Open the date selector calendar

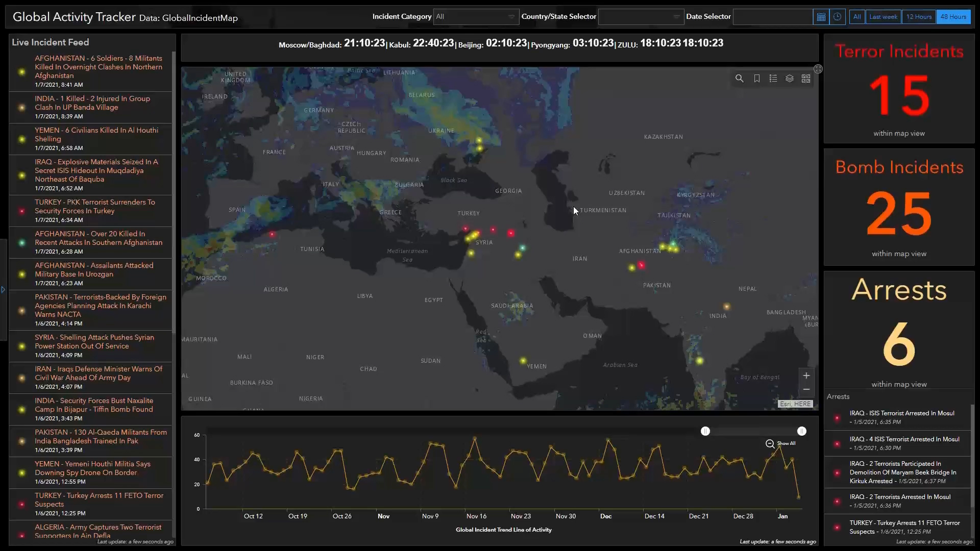[821, 17]
